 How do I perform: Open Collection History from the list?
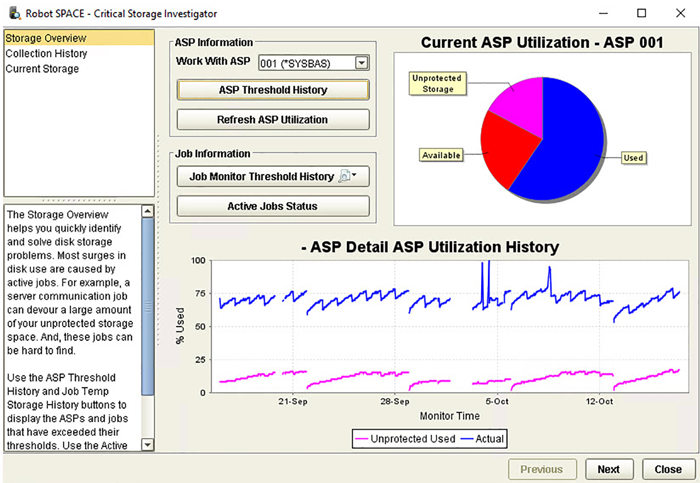(46, 54)
